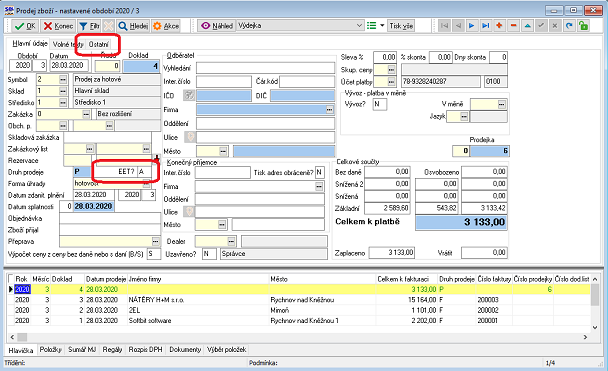Go to next record icon
The height and width of the screenshot is (371, 608).
[x=472, y=26]
